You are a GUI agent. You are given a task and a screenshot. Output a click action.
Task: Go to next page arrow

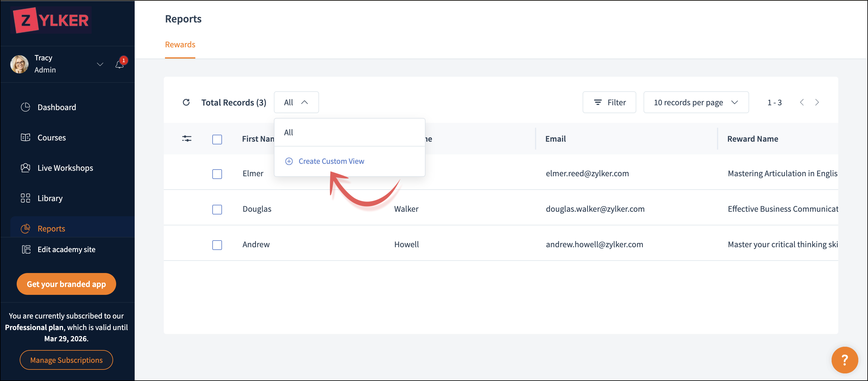tap(817, 102)
